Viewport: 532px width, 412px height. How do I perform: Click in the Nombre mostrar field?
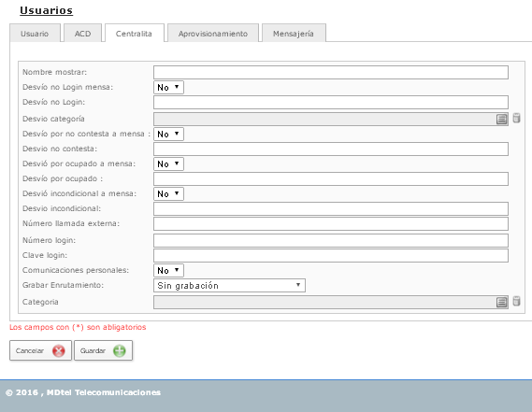point(331,72)
